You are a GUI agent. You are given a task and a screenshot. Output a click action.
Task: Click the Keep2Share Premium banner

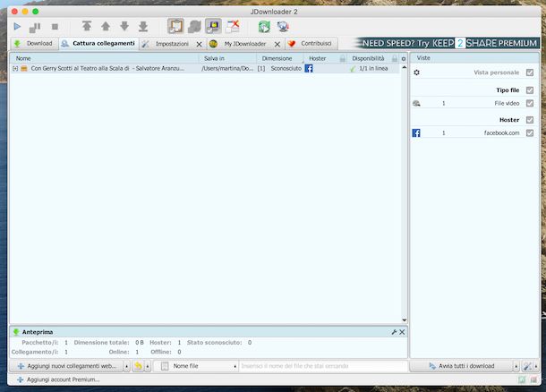point(448,43)
